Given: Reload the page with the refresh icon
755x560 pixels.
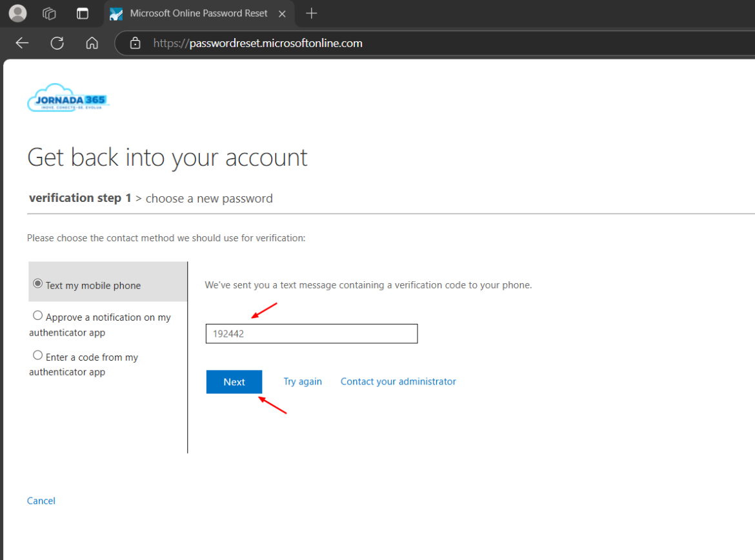Looking at the screenshot, I should pos(57,43).
